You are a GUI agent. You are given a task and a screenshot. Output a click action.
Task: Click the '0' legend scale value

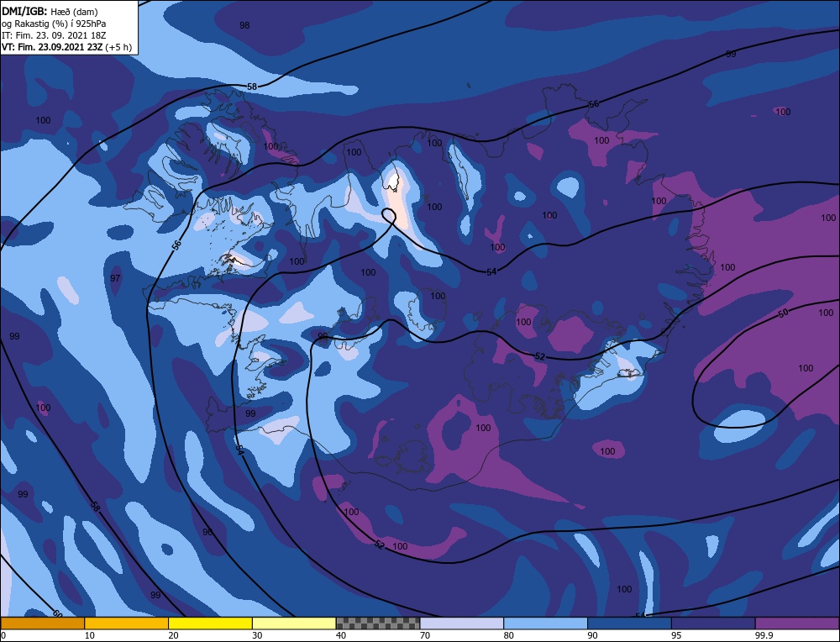click(3, 635)
